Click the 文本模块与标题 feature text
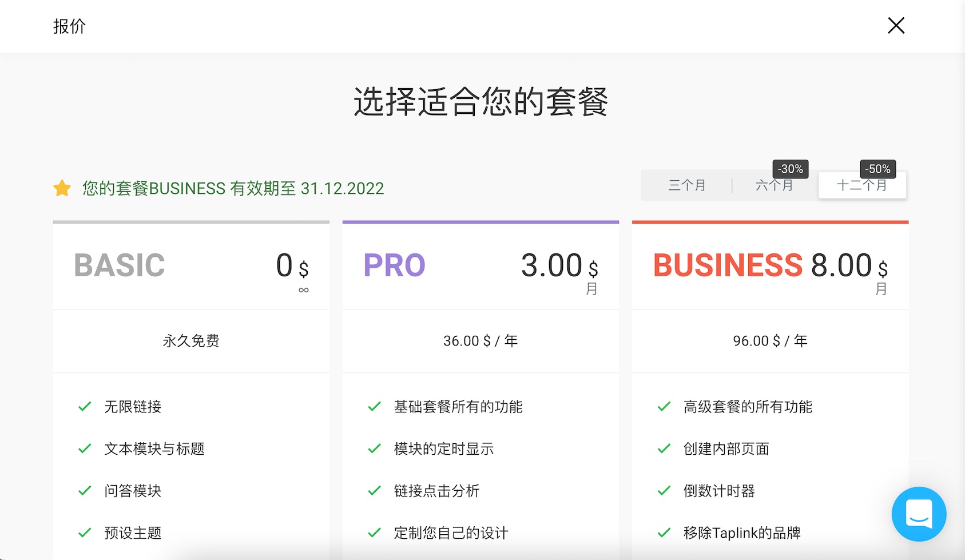The image size is (965, 560). [x=154, y=449]
